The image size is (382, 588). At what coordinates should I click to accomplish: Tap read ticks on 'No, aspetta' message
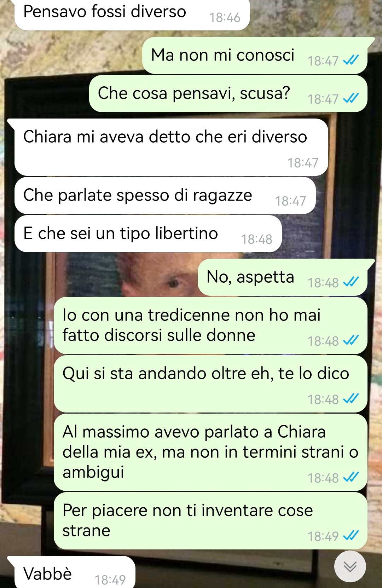(x=351, y=282)
